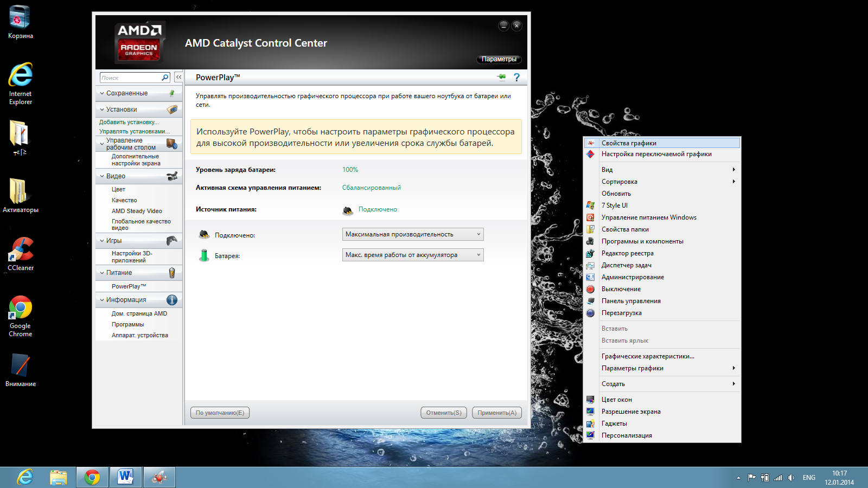
Task: Open Word from the taskbar
Action: [x=125, y=477]
